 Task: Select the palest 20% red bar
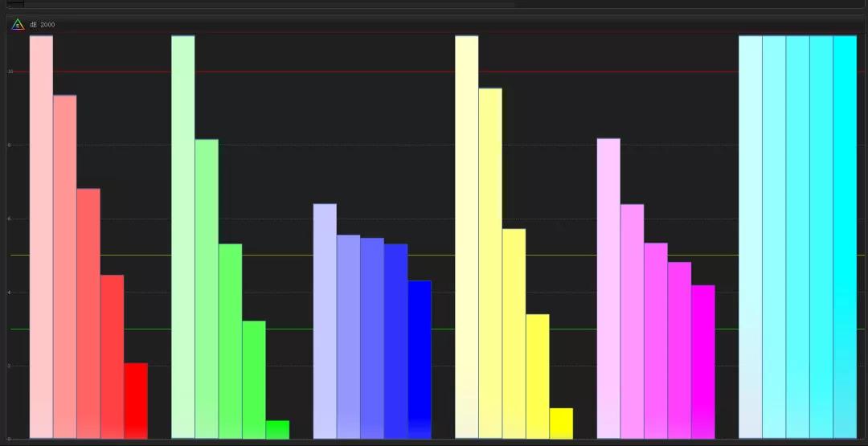pyautogui.click(x=41, y=237)
